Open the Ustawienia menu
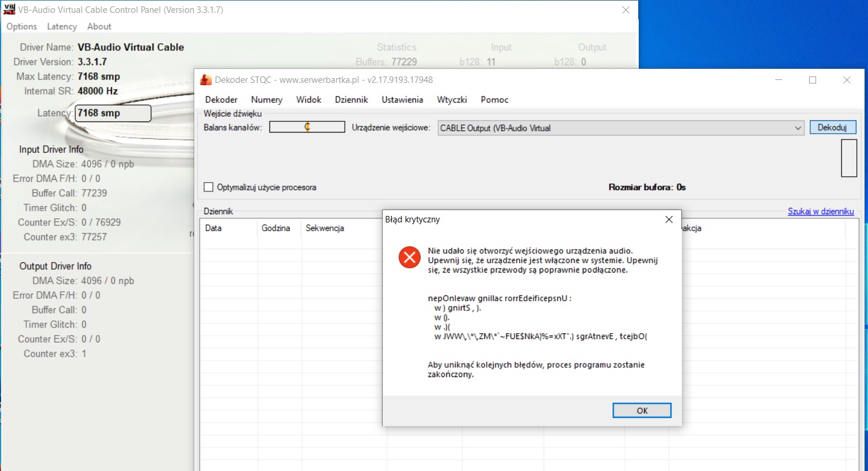Viewport: 868px width, 471px height. [x=402, y=100]
